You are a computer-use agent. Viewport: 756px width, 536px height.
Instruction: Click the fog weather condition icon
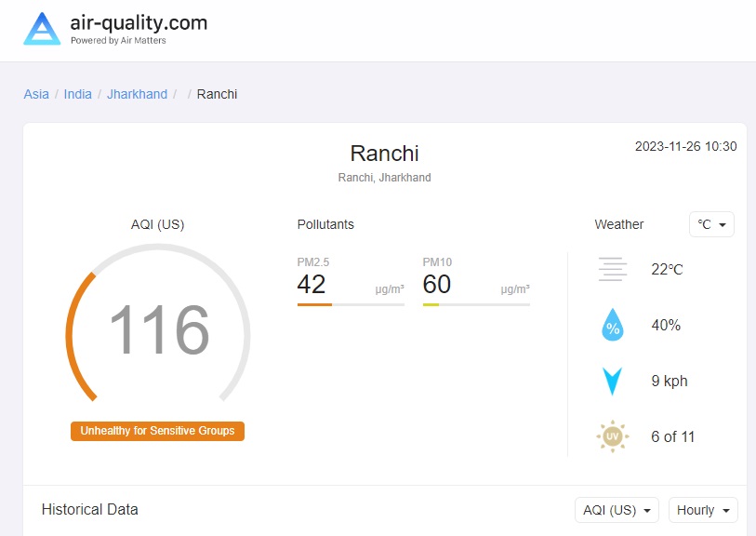coord(612,269)
